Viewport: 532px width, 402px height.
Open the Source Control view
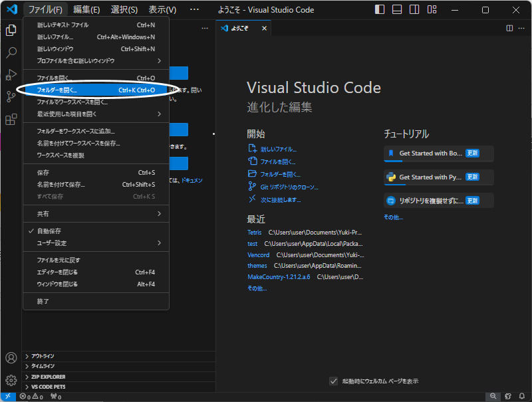(x=11, y=97)
